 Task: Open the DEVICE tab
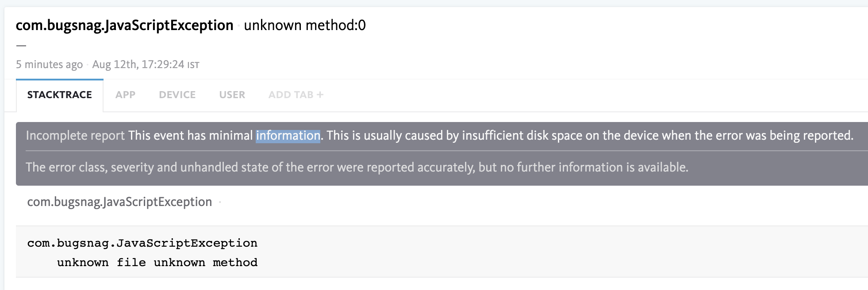177,94
